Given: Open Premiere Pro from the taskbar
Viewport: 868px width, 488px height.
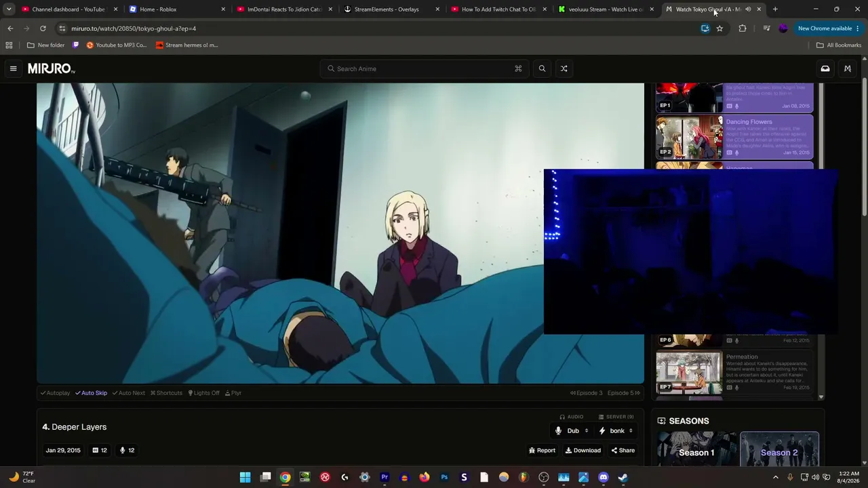Looking at the screenshot, I should coord(384,477).
